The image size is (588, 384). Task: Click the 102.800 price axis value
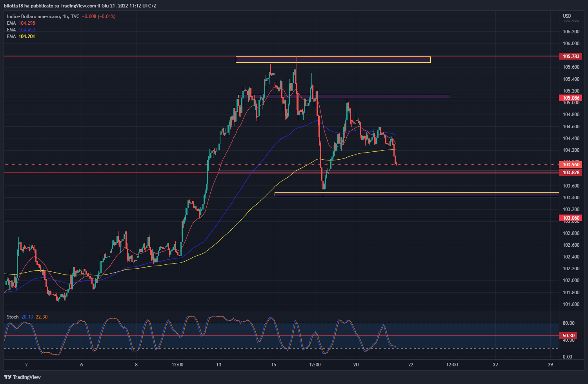click(571, 233)
